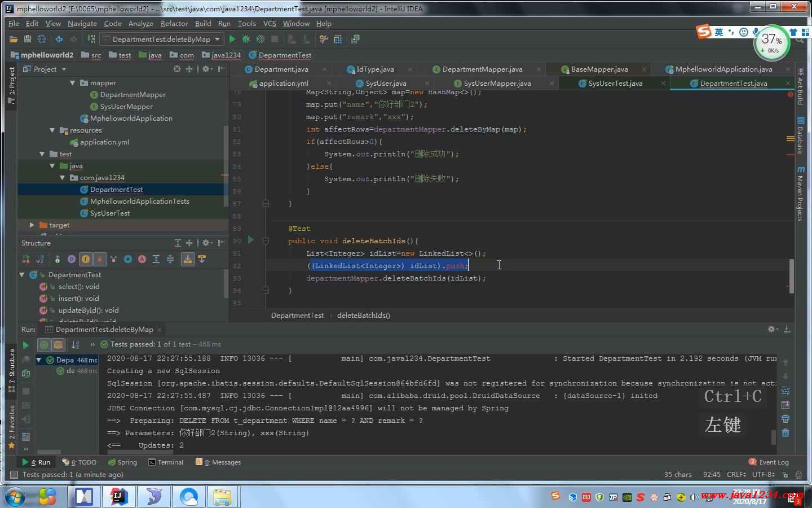Open the VCS menu
Viewport: 812px width, 508px height.
tap(270, 23)
